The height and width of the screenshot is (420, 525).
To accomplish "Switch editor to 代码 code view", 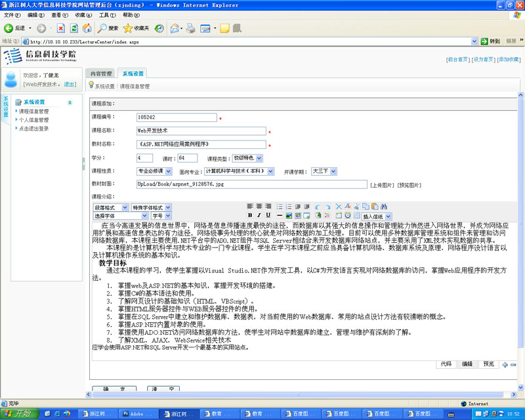I will 446,364.
